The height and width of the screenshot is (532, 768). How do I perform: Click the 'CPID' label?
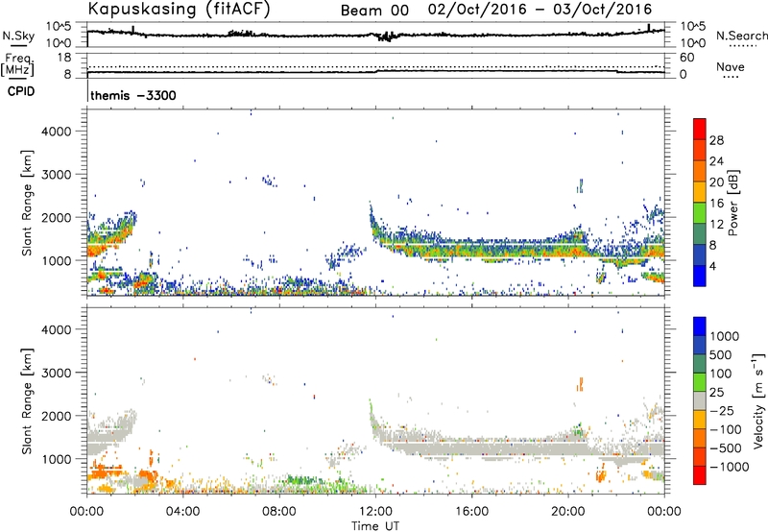pyautogui.click(x=21, y=91)
